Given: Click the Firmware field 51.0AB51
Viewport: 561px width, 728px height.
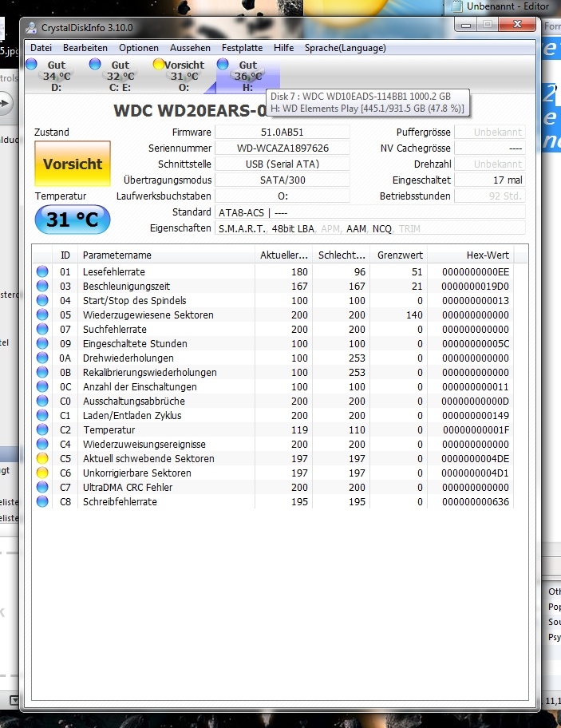Looking at the screenshot, I should 282,132.
